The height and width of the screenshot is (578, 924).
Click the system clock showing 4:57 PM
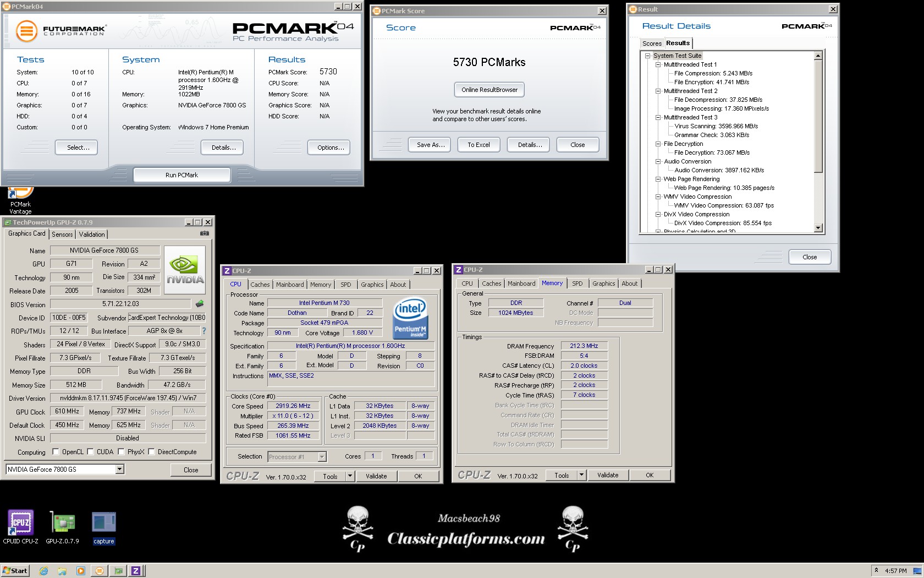[895, 571]
